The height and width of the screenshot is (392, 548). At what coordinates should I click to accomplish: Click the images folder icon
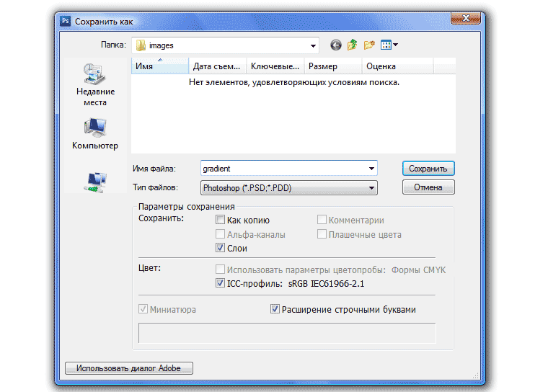pos(141,45)
